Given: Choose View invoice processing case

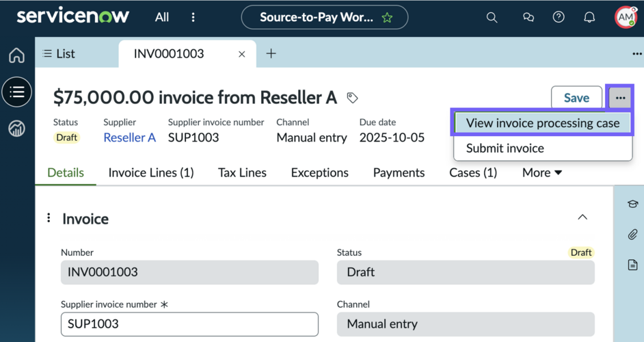Looking at the screenshot, I should coord(543,123).
